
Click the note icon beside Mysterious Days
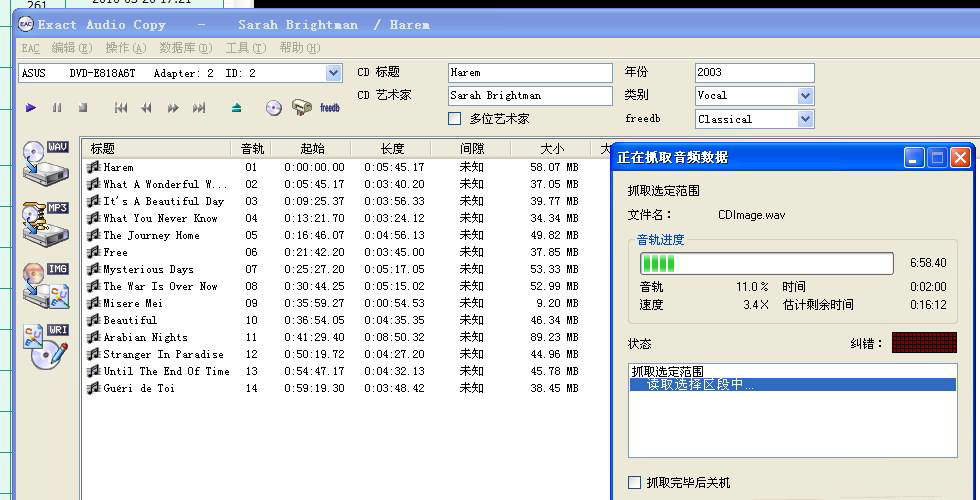point(94,269)
